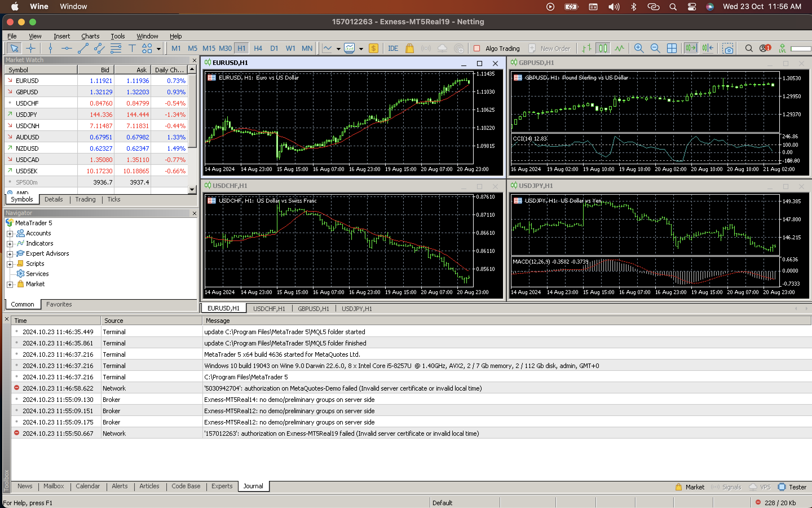The width and height of the screenshot is (812, 508).
Task: Draw a vertical line on chart
Action: pos(50,48)
